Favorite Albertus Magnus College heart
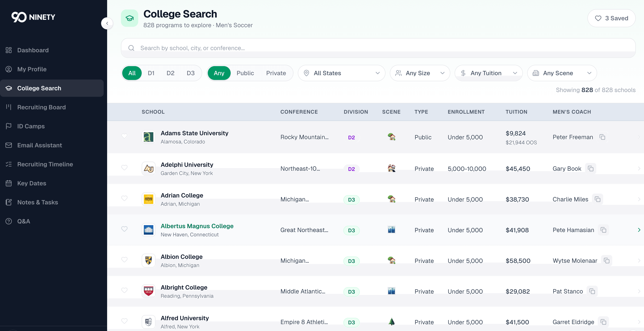The width and height of the screenshot is (644, 331). click(124, 229)
